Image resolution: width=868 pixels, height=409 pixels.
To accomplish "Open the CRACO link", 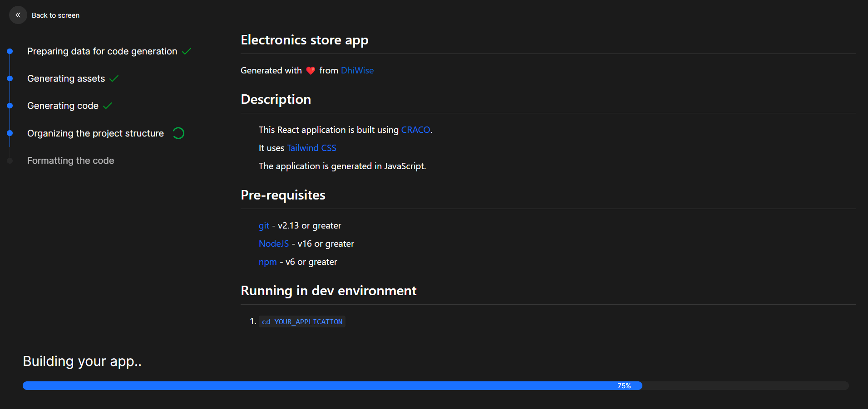I will 415,130.
